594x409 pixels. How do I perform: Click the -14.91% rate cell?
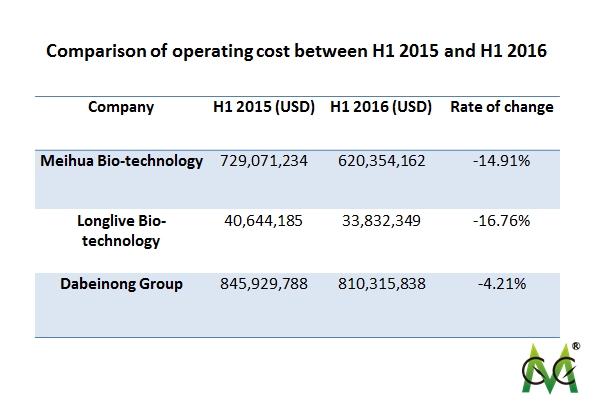(502, 161)
